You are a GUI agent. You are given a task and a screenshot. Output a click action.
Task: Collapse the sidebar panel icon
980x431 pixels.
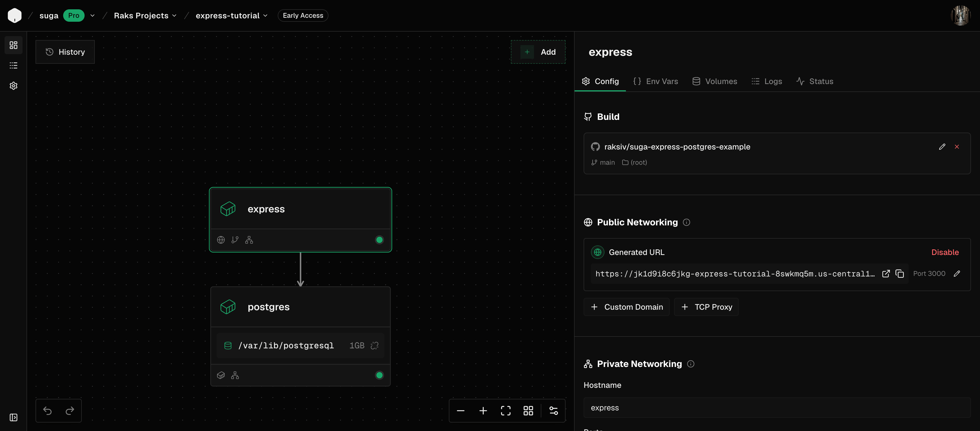click(13, 417)
